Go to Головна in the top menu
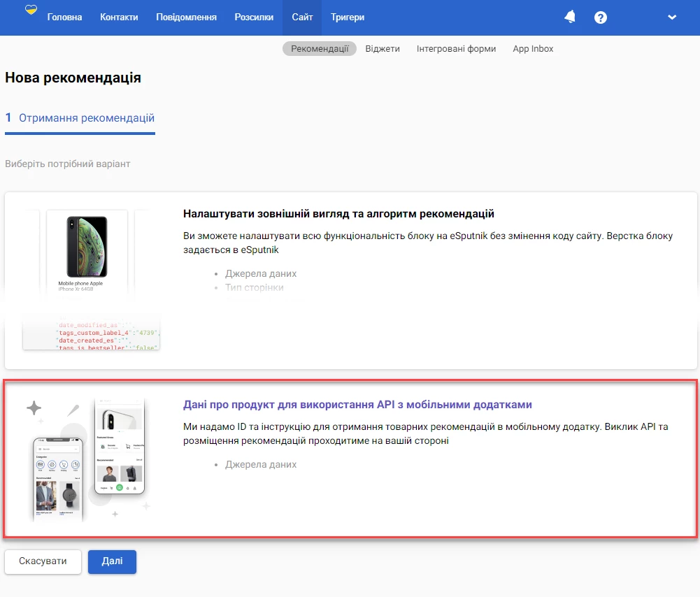Screen dimensions: 700x597 click(65, 17)
